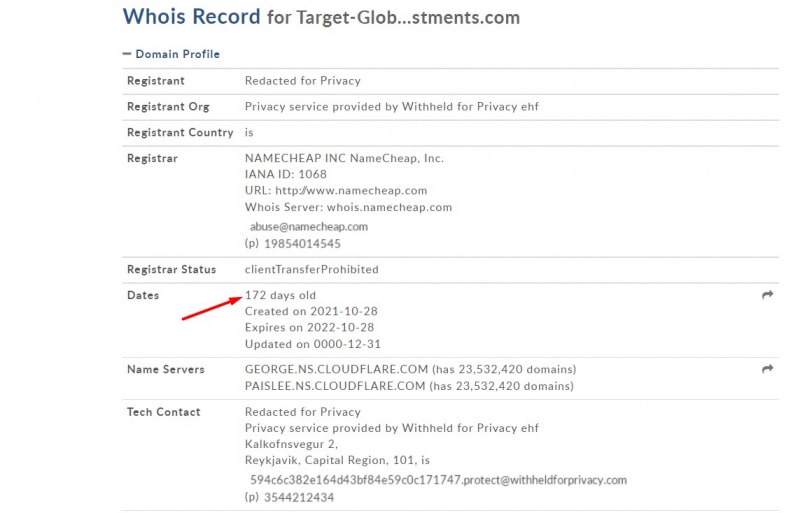Viewport: 800px width, 513px height.
Task: Click abuse@namecheap.com email
Action: click(309, 227)
